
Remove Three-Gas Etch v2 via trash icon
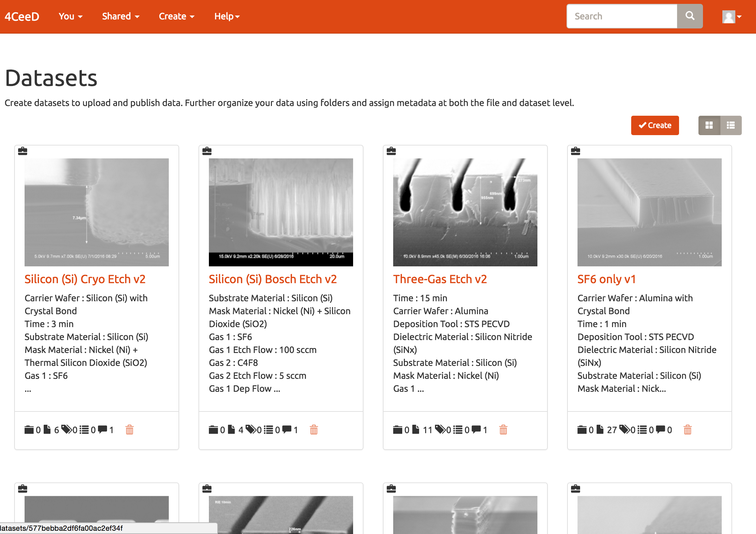pos(503,430)
